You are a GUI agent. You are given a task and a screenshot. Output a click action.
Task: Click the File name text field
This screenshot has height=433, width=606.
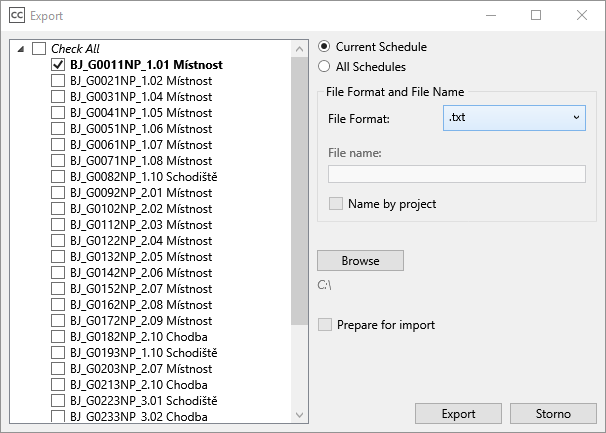pyautogui.click(x=456, y=174)
